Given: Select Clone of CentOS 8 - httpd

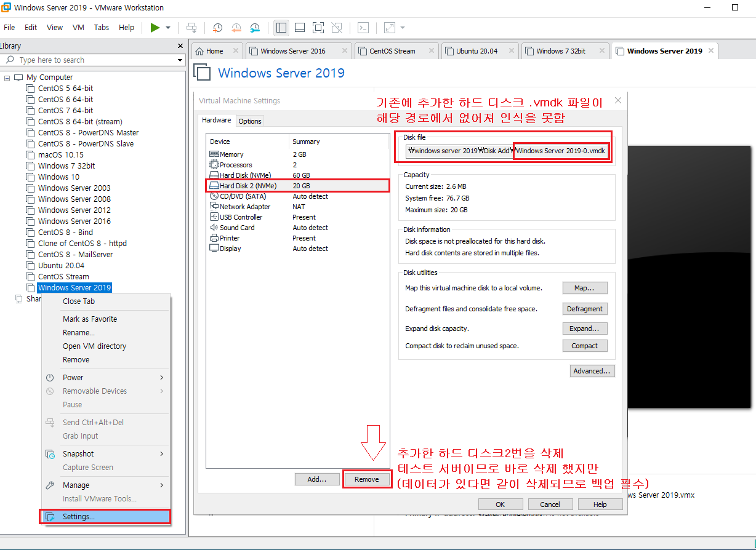Looking at the screenshot, I should click(82, 244).
